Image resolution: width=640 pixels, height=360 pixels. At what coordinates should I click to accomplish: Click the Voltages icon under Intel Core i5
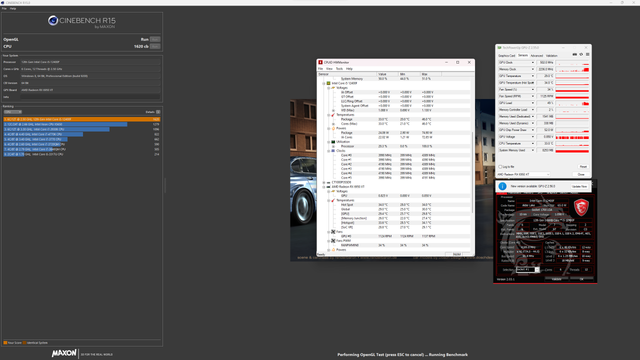[x=333, y=88]
